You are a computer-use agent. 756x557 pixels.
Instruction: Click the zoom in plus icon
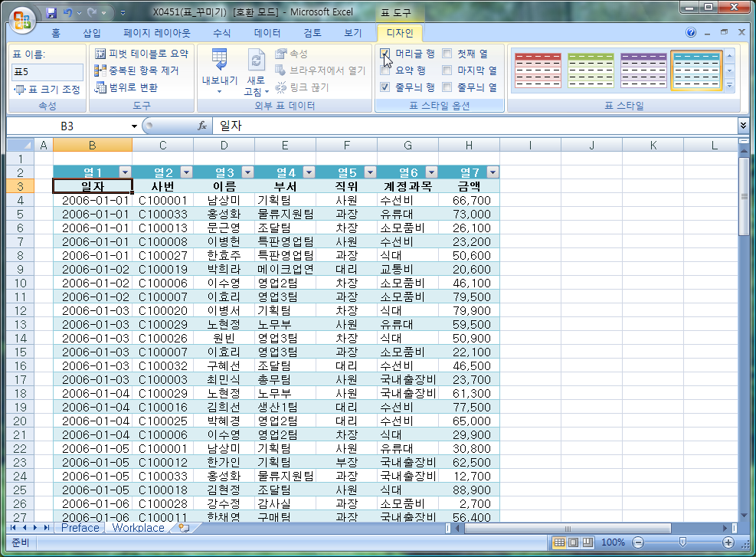pos(728,542)
